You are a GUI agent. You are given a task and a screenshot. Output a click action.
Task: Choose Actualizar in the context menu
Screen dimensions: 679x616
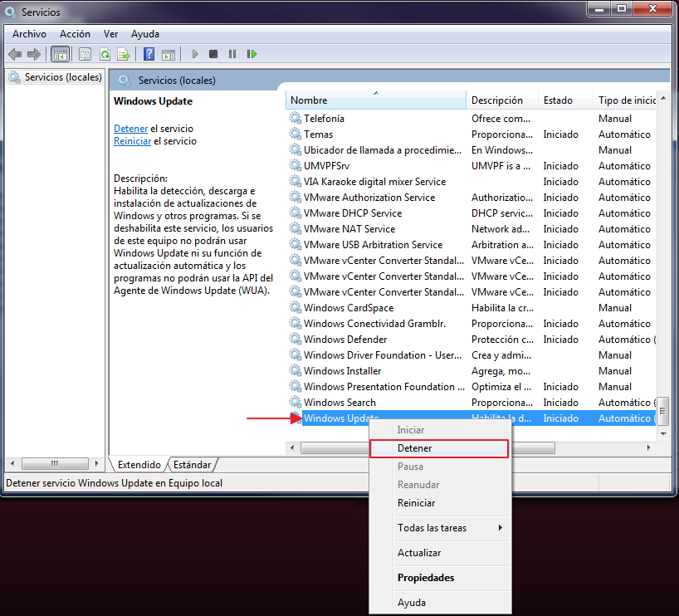439,553
